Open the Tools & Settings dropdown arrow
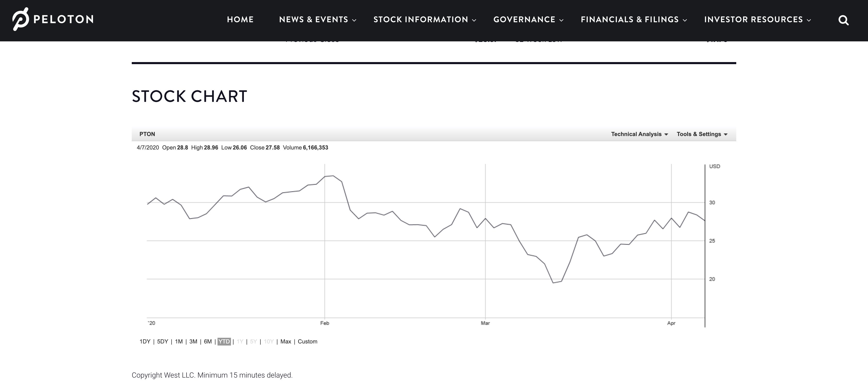Screen dimensions: 868x390 726,134
